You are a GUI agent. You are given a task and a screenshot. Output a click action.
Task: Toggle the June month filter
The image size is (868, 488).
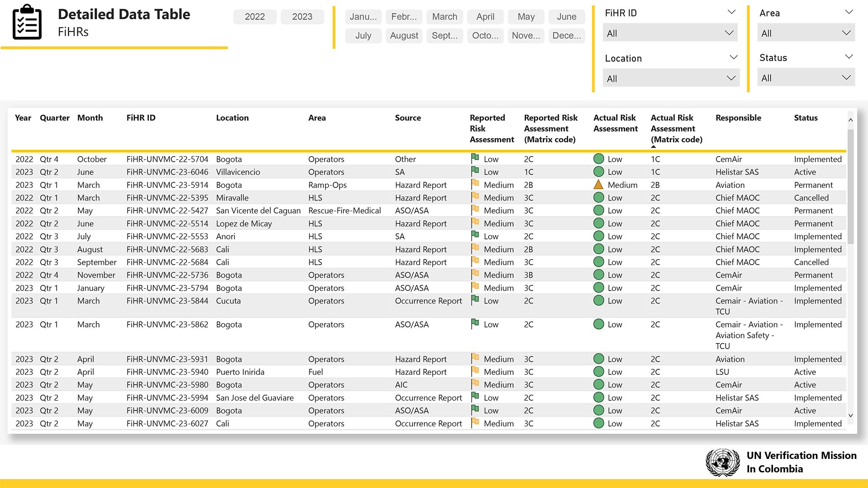[567, 16]
